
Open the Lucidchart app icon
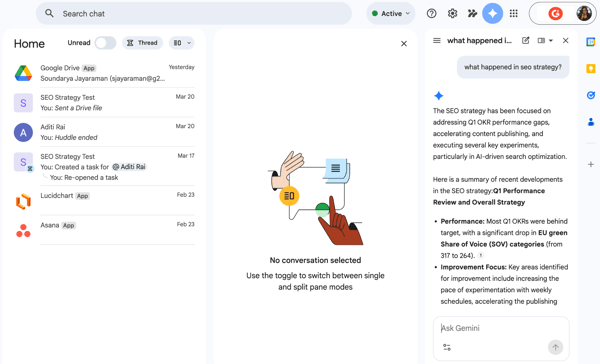pos(23,201)
